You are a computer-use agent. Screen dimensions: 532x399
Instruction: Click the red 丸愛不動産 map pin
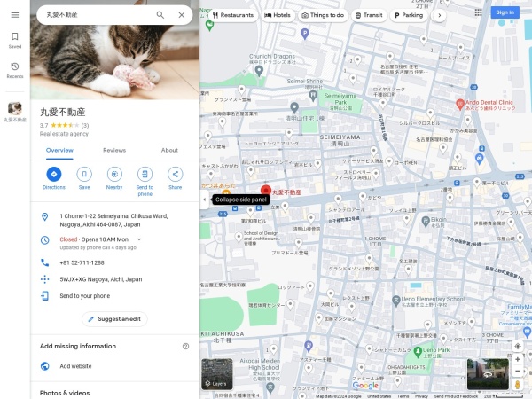point(266,191)
